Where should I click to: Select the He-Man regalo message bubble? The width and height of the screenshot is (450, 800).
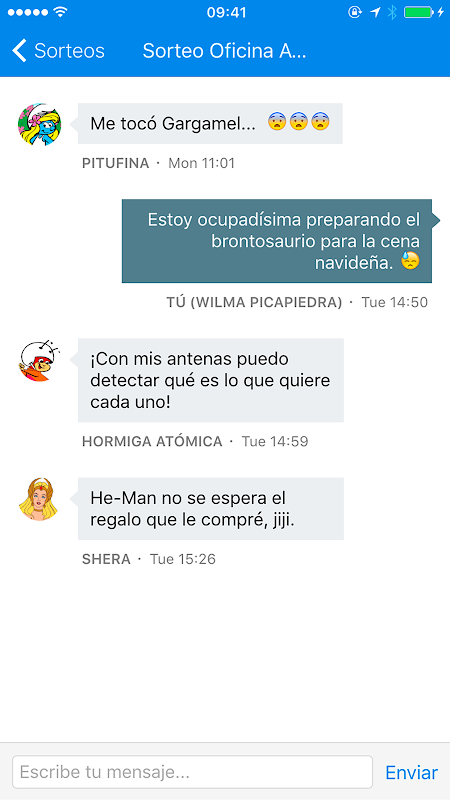pos(211,509)
